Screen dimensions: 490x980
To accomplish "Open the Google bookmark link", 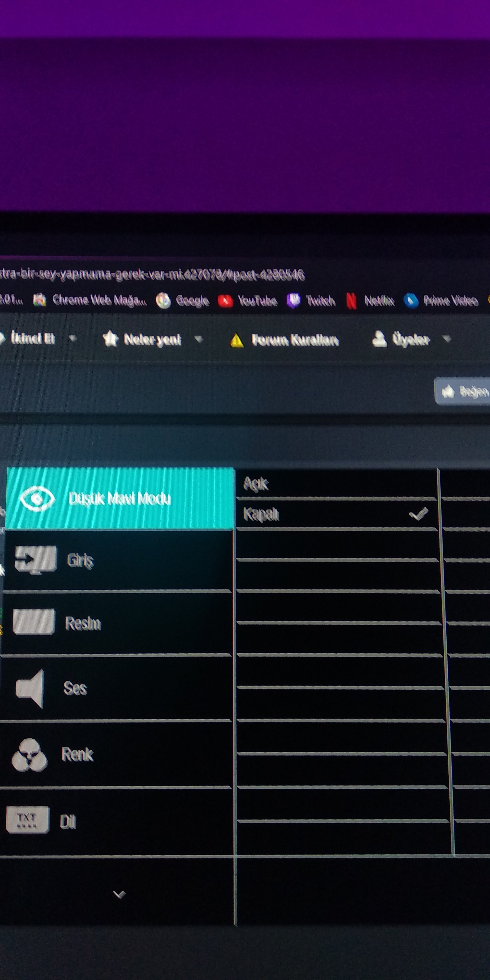I will 183,301.
